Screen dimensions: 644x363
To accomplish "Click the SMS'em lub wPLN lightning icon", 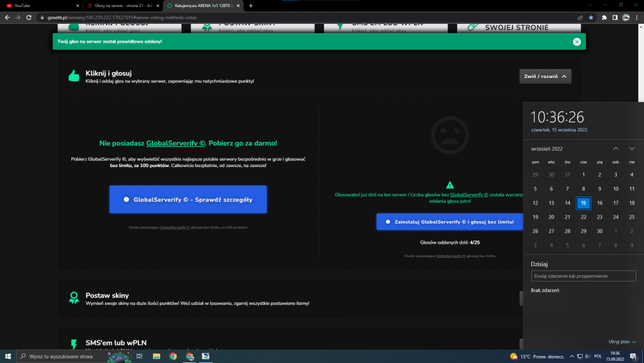I will pos(74,344).
